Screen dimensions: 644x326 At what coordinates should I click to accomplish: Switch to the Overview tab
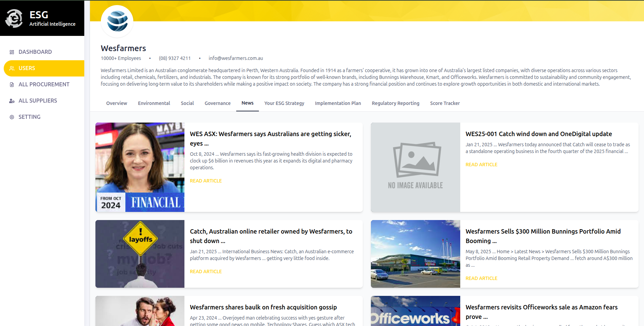[117, 103]
